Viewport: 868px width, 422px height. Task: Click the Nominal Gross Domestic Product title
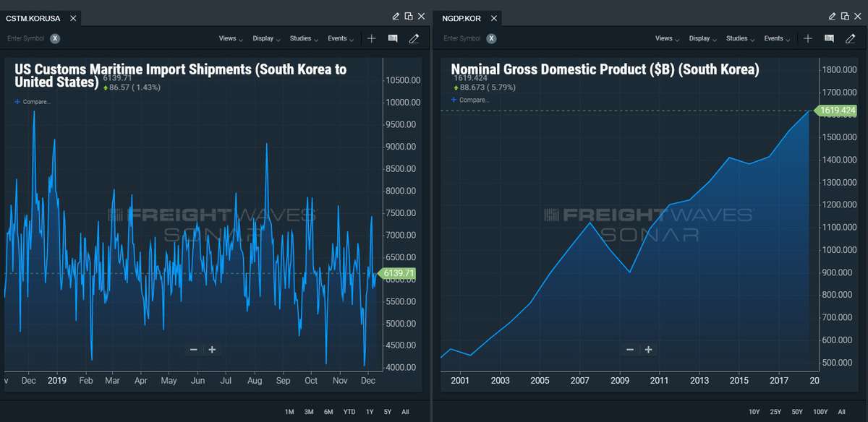tap(605, 69)
